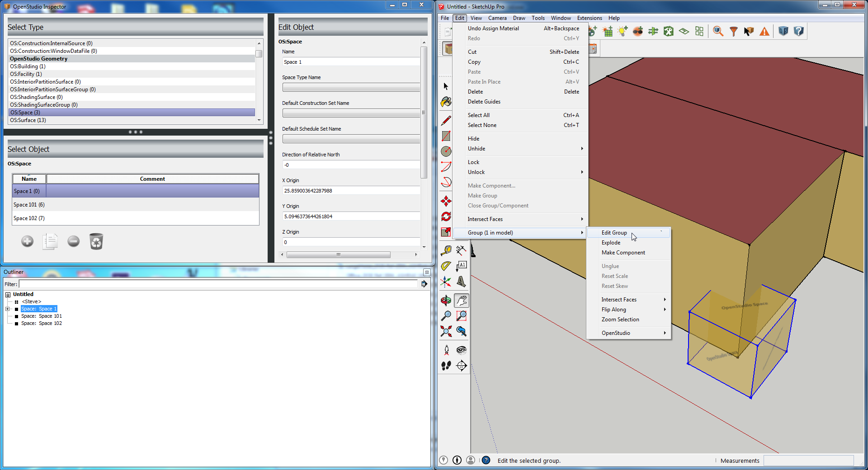Collapse the Untitled root node in Outliner

[x=8, y=295]
